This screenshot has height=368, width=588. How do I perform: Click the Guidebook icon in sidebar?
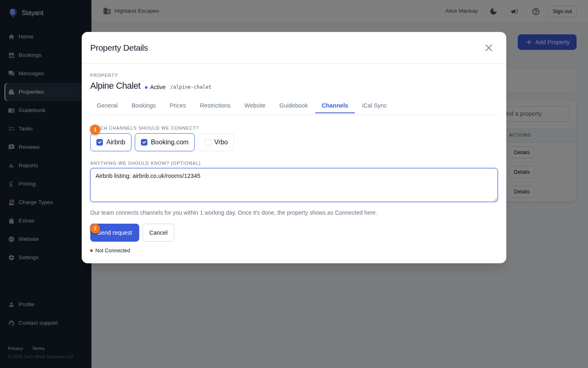[11, 110]
